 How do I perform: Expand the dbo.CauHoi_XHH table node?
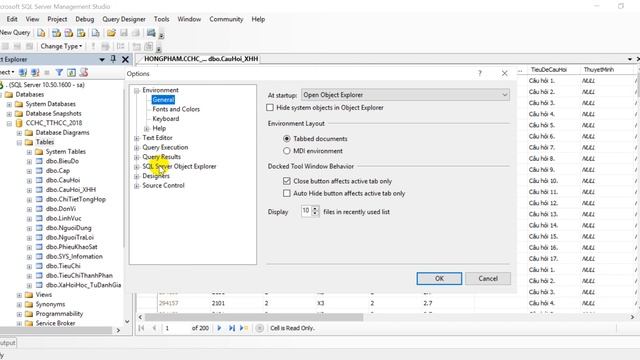pyautogui.click(x=29, y=190)
